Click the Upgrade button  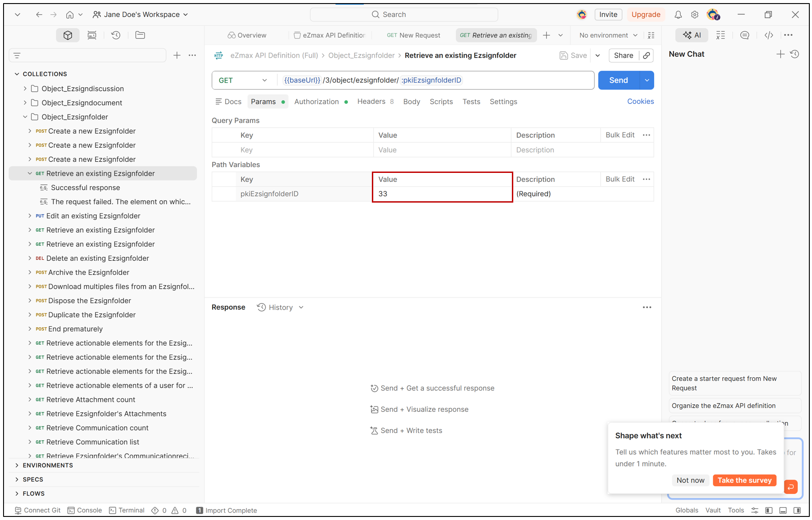point(646,15)
